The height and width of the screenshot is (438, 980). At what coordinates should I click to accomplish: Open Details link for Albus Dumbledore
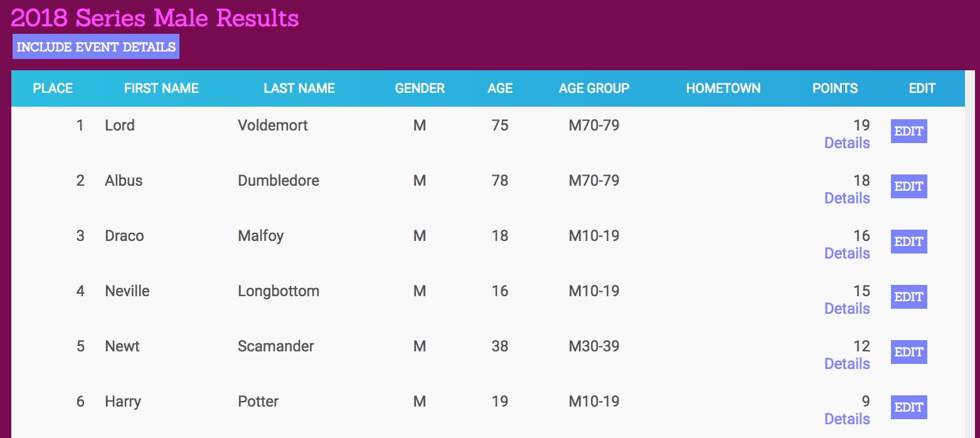(847, 198)
